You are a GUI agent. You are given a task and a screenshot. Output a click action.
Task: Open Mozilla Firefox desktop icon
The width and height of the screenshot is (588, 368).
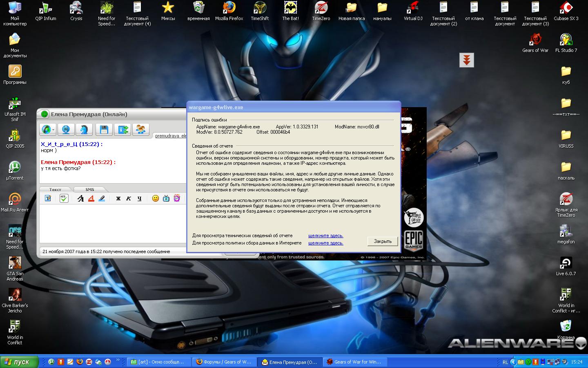tap(229, 11)
